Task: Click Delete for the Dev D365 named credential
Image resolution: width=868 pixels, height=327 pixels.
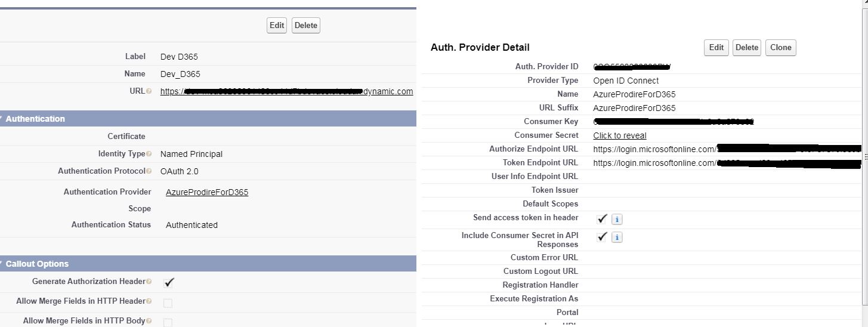Action: [306, 25]
